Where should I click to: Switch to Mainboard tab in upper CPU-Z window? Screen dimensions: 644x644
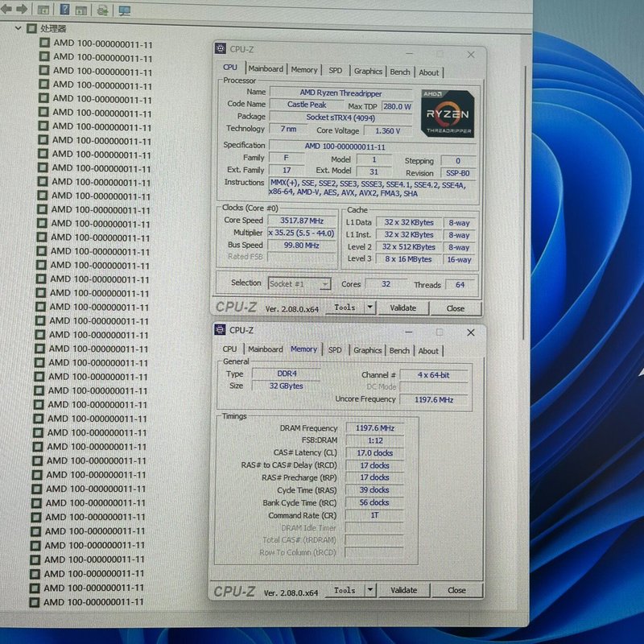(x=266, y=69)
